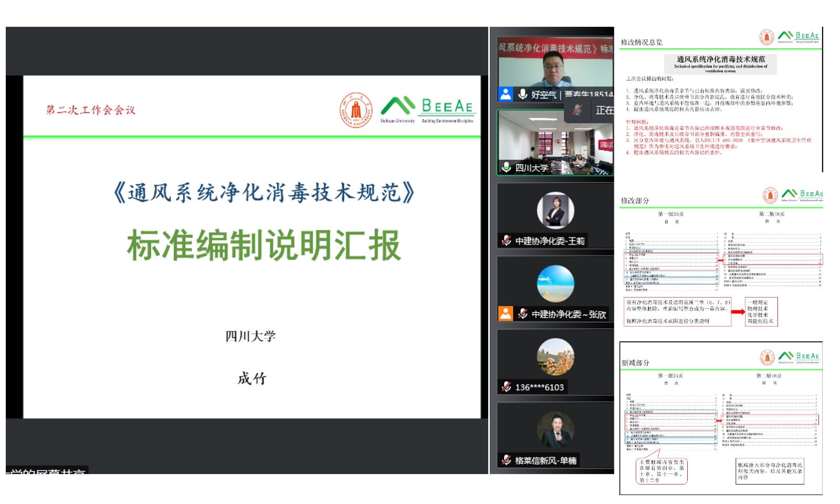Click the orange co-host icon beside 张欣
The image size is (840, 504).
pyautogui.click(x=506, y=313)
